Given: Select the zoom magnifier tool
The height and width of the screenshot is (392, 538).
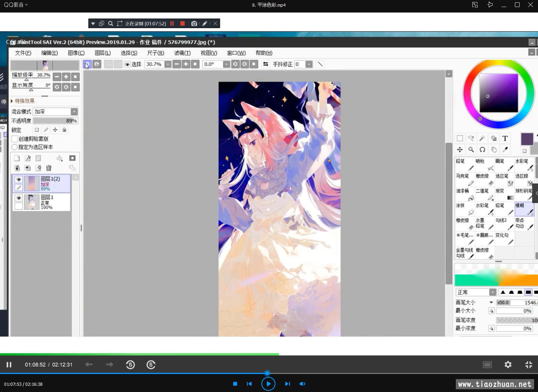Looking at the screenshot, I should [x=471, y=149].
